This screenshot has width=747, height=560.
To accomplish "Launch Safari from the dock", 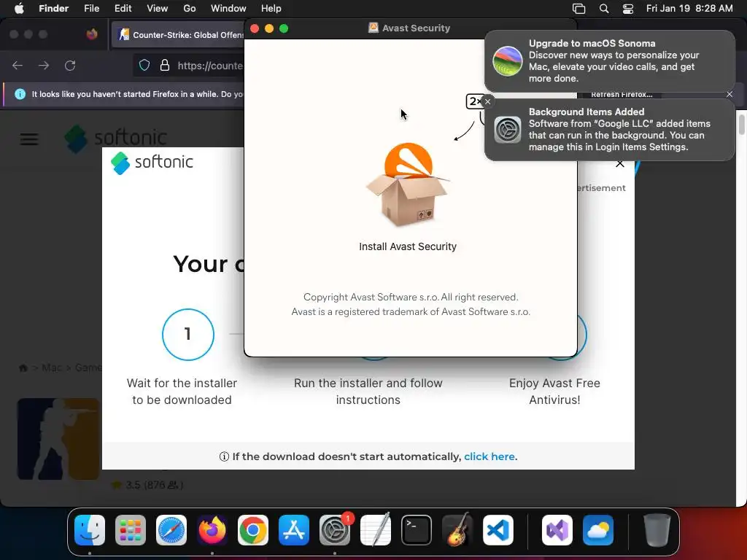I will click(x=171, y=530).
